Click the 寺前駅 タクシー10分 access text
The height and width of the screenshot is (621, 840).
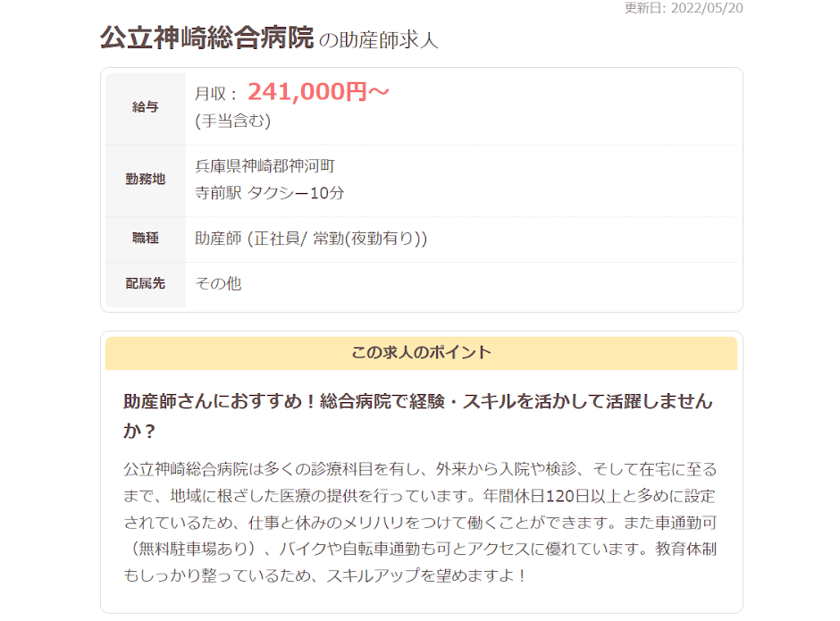point(269,193)
